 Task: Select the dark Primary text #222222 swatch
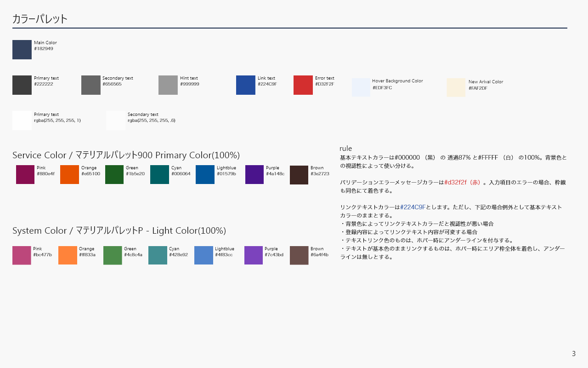tap(22, 85)
